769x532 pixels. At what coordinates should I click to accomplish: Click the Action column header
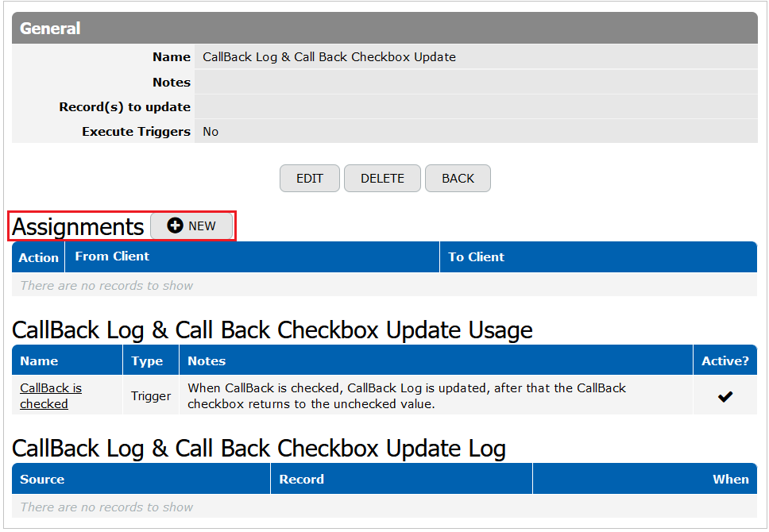point(38,257)
